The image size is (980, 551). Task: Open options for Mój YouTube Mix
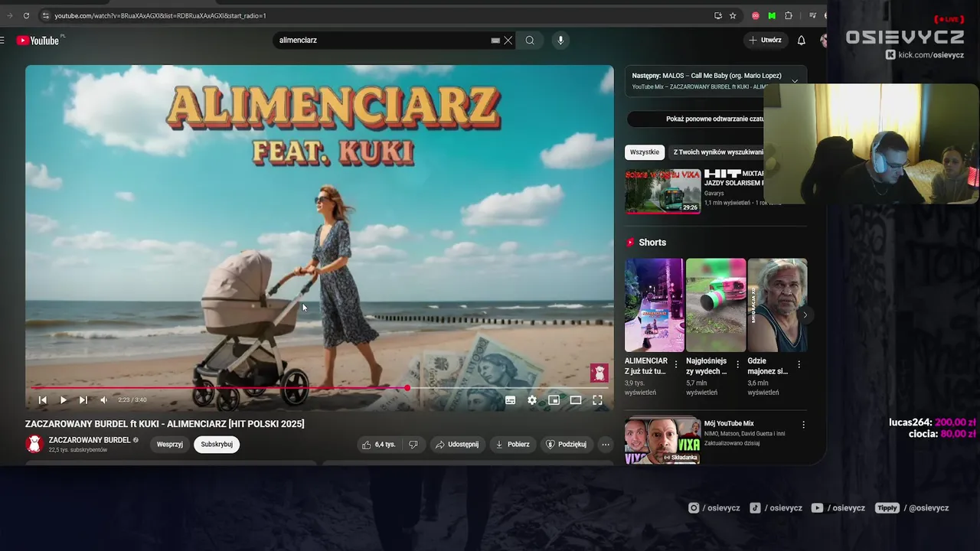click(803, 425)
